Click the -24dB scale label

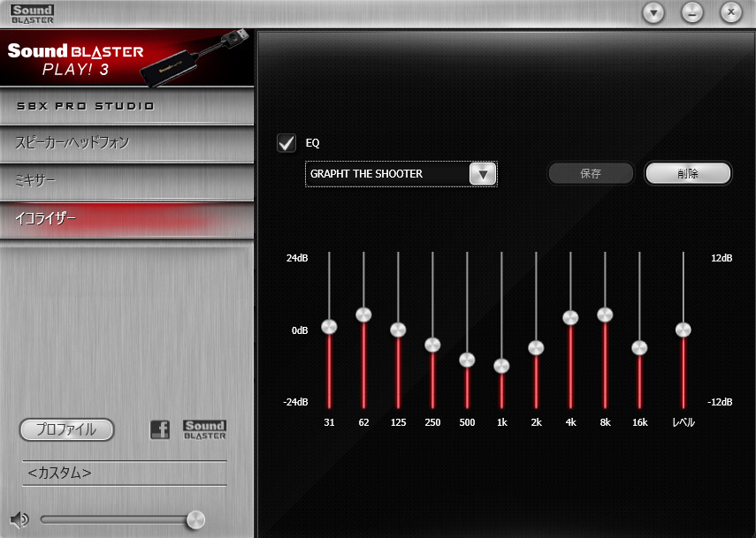[x=295, y=402]
